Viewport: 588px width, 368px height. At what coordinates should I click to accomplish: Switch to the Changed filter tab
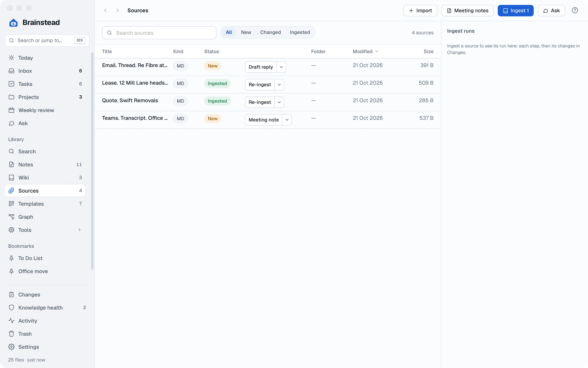coord(271,32)
